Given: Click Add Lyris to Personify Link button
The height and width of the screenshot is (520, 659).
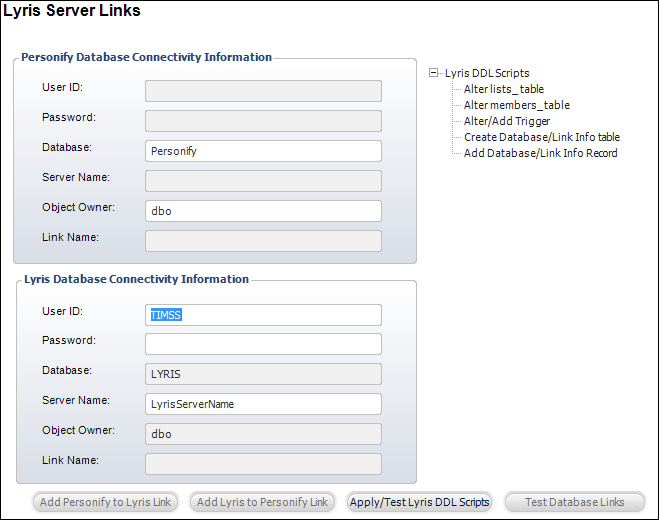Looking at the screenshot, I should pos(262,502).
